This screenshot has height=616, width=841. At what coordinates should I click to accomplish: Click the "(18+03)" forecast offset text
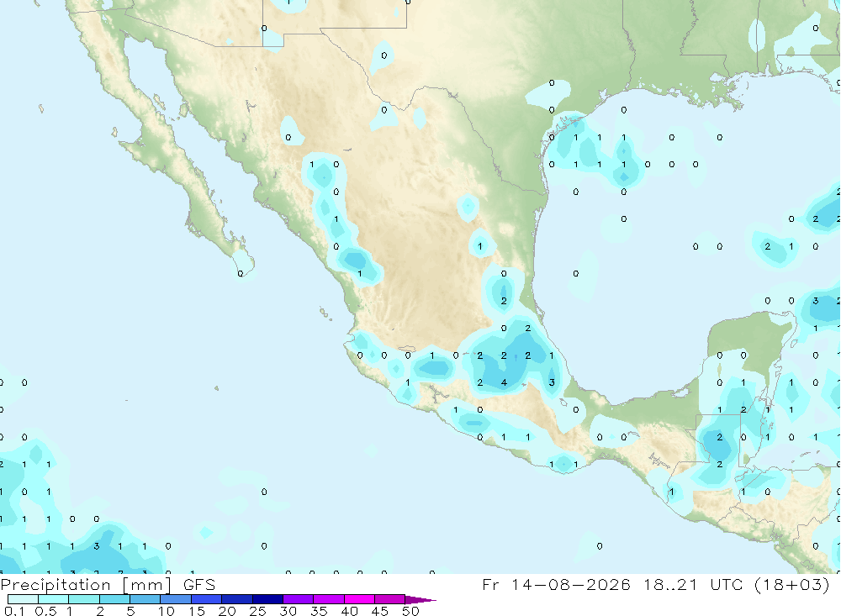click(x=791, y=584)
